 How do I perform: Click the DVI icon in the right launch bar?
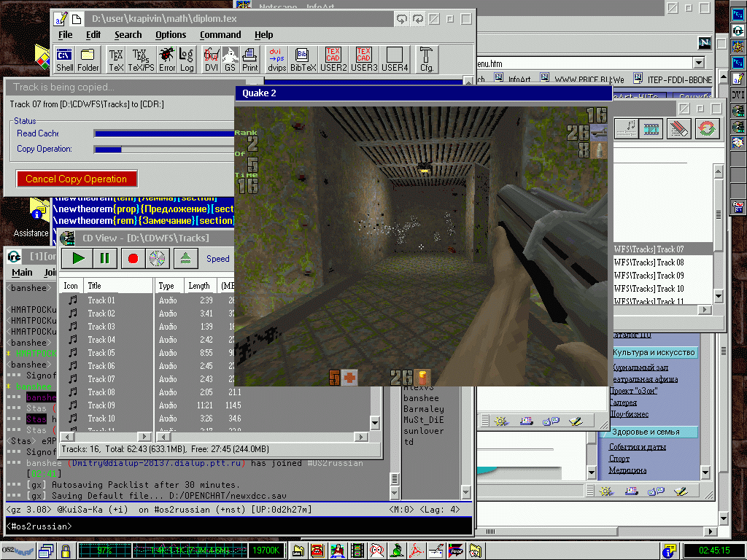738,94
